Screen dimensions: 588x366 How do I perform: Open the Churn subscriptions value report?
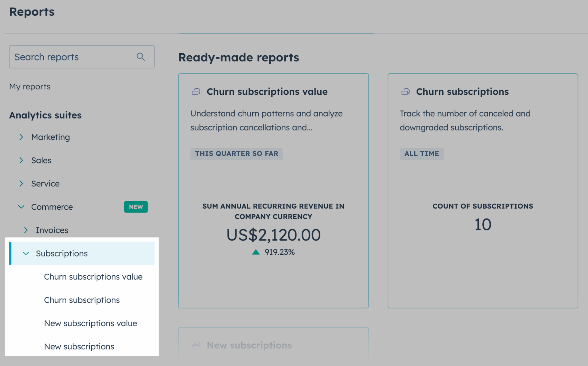[x=93, y=277]
